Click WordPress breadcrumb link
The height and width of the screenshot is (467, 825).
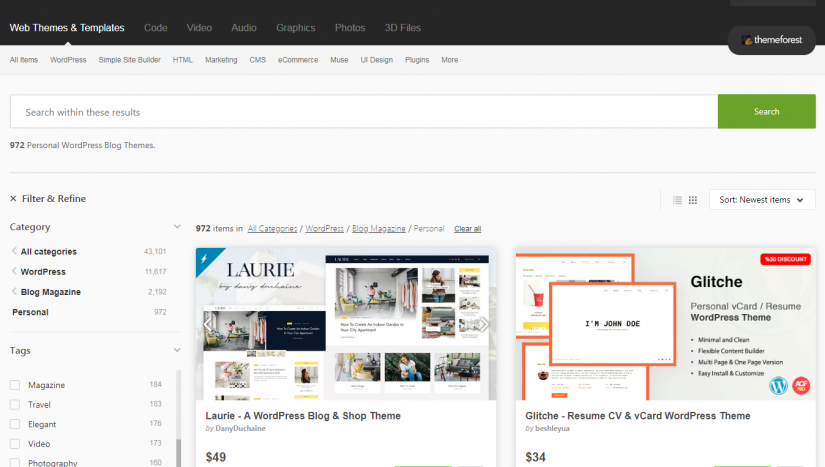coord(325,229)
